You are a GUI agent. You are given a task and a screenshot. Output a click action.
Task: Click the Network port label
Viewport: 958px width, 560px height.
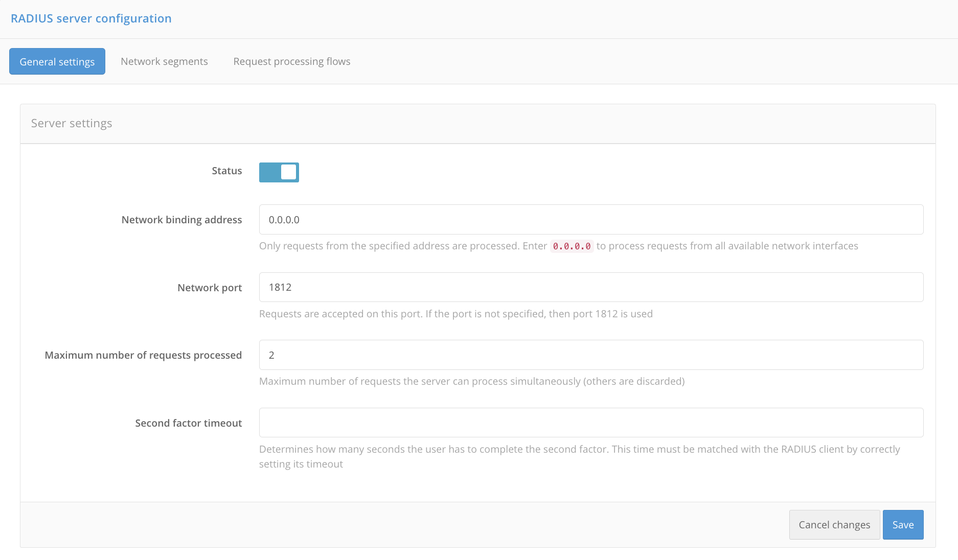(210, 288)
